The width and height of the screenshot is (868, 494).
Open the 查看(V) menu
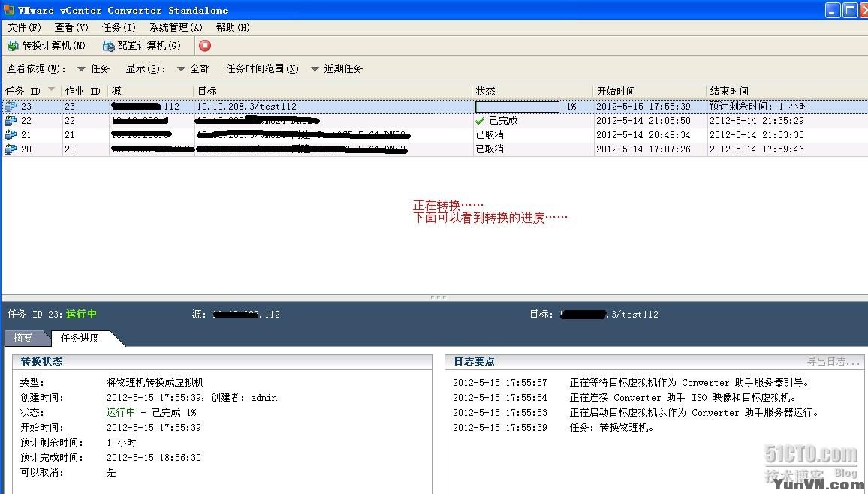click(71, 27)
